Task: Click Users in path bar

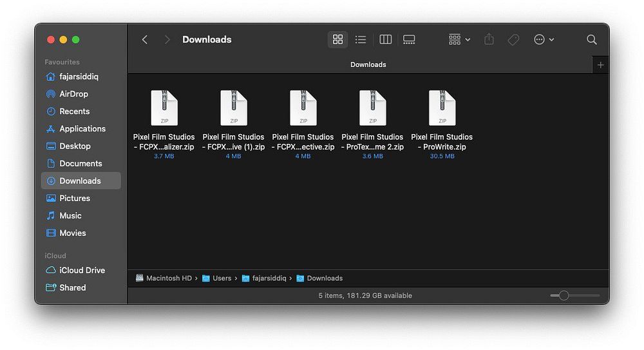Action: tap(217, 278)
